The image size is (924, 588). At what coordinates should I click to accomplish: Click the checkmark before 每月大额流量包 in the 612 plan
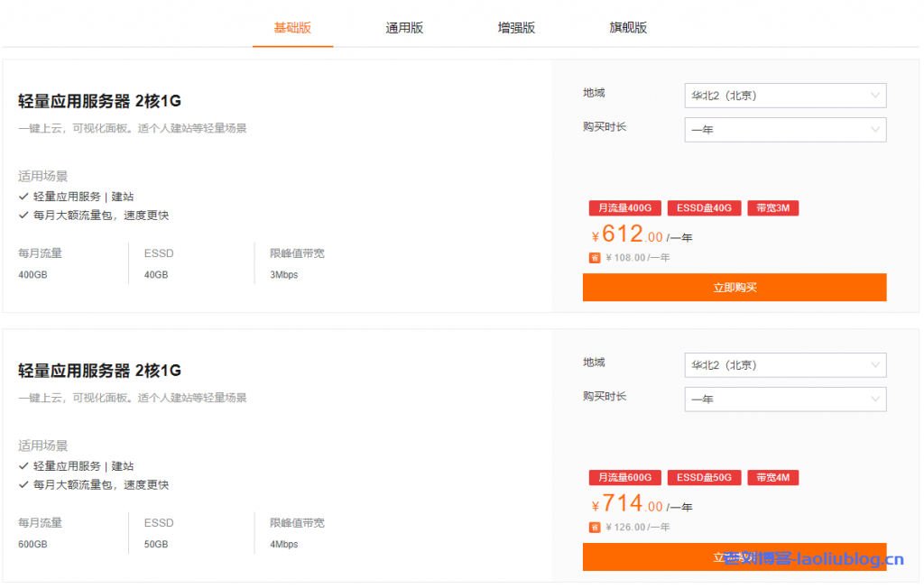point(23,216)
